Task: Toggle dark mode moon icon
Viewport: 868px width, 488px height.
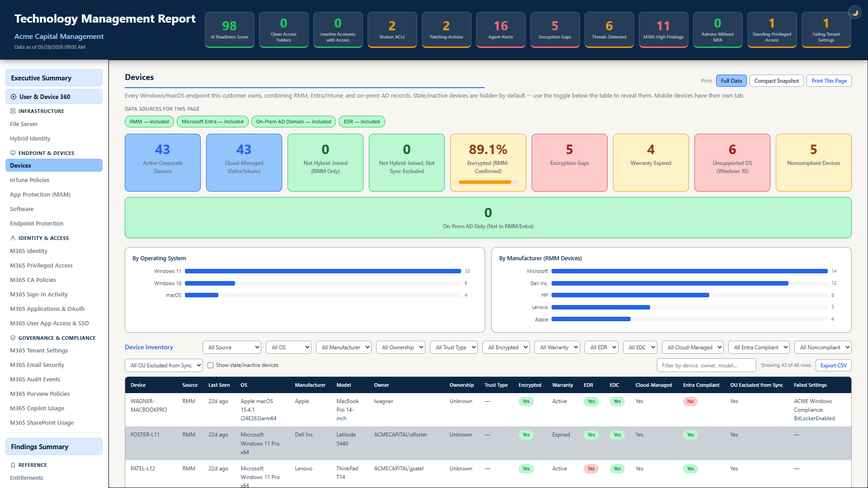Action: click(855, 13)
